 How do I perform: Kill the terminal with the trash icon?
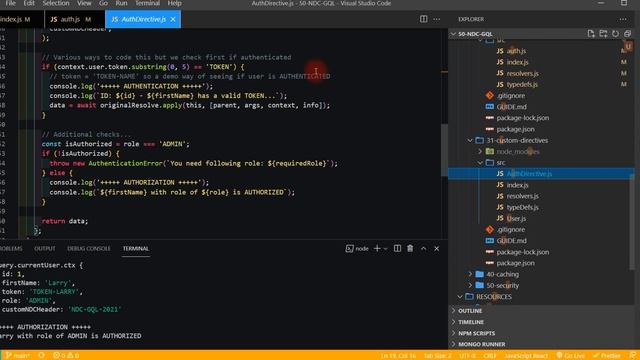click(x=410, y=248)
